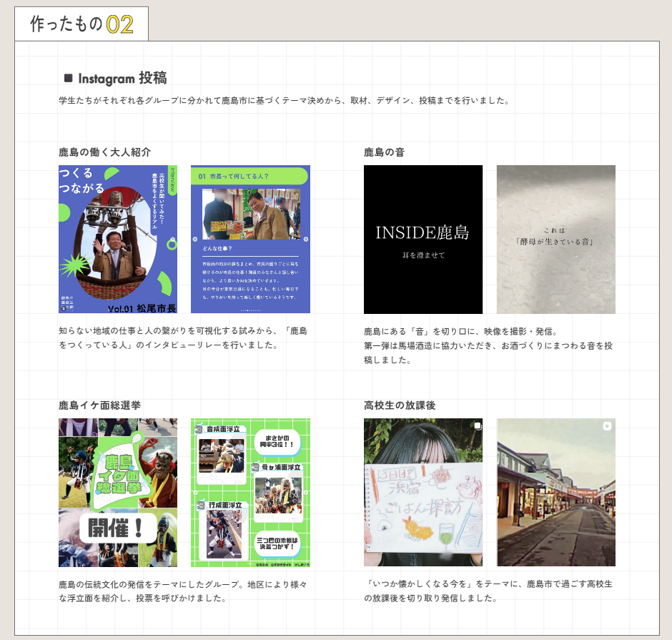Click the multi-image icon on drawing thumbnail

coord(478,426)
